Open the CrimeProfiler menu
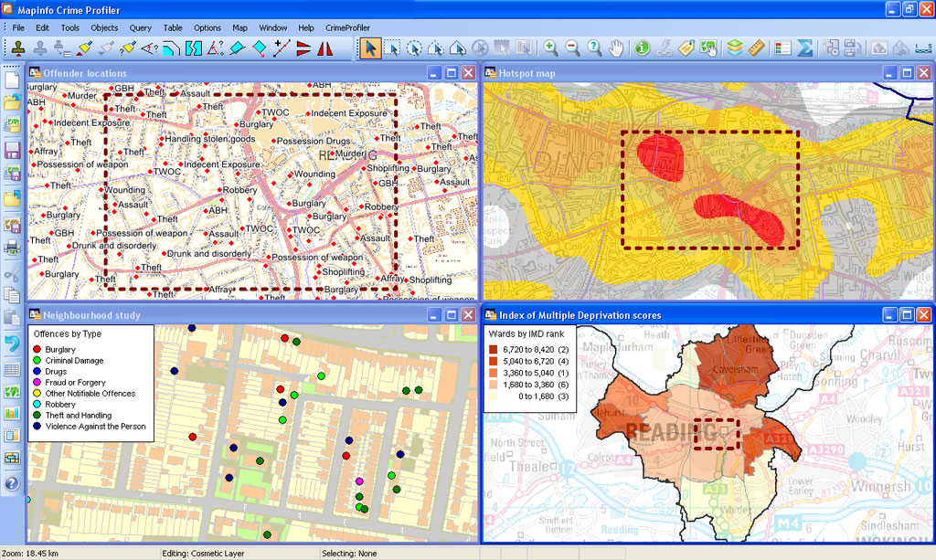Image resolution: width=936 pixels, height=560 pixels. tap(347, 27)
